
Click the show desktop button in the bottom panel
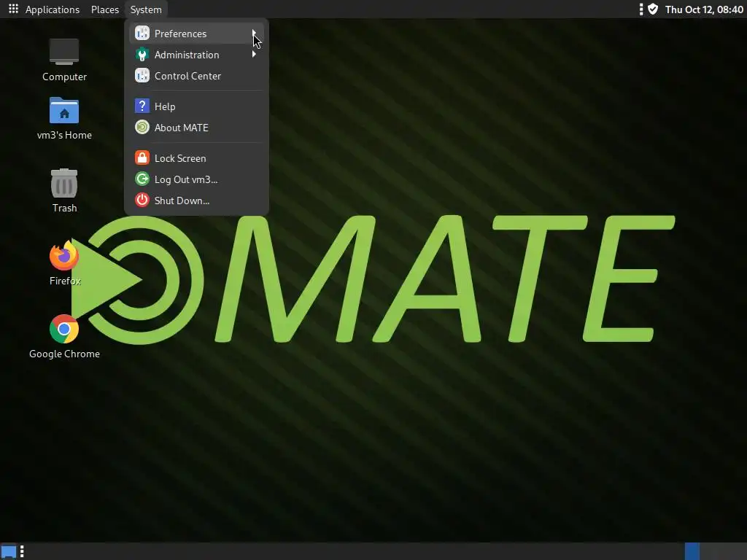(x=9, y=553)
